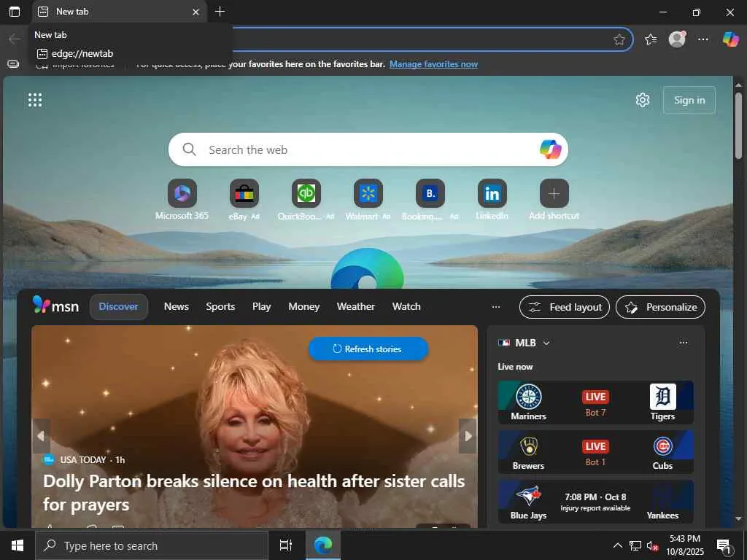
Task: Open the network tray icon
Action: point(635,545)
